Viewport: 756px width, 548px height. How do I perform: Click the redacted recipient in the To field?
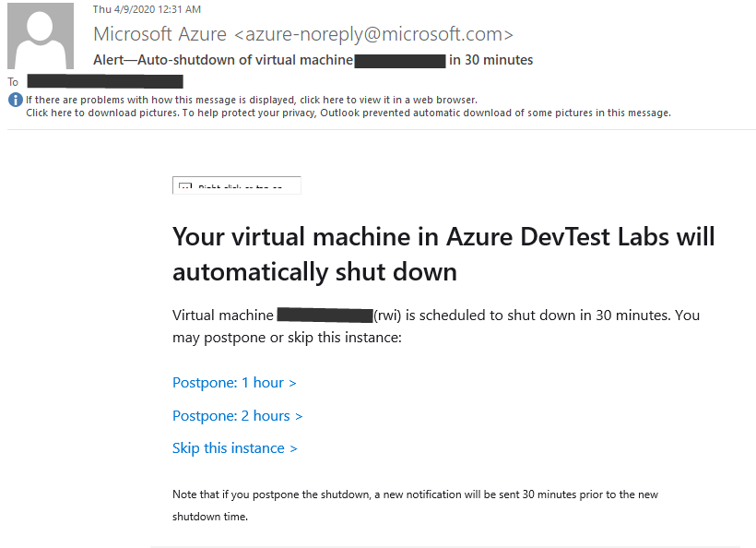[x=105, y=81]
